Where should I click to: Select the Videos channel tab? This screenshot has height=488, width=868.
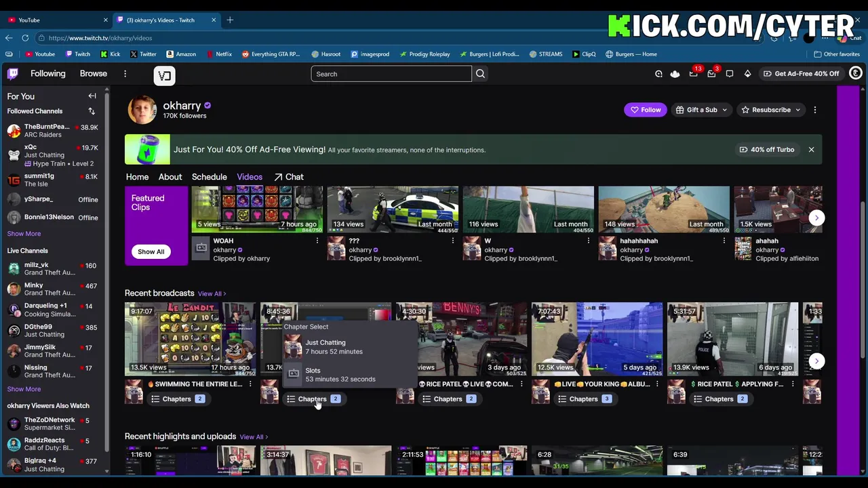point(250,177)
